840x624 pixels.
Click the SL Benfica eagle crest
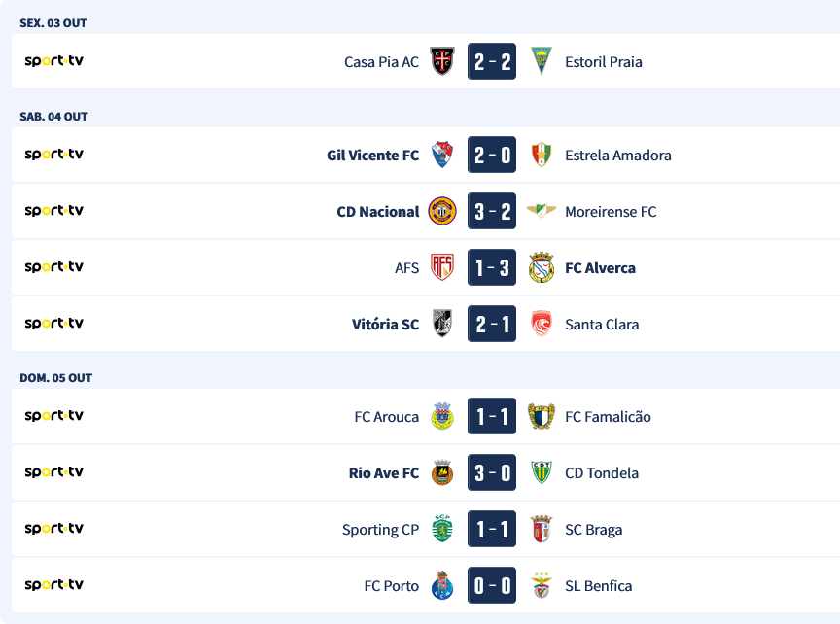coord(542,586)
